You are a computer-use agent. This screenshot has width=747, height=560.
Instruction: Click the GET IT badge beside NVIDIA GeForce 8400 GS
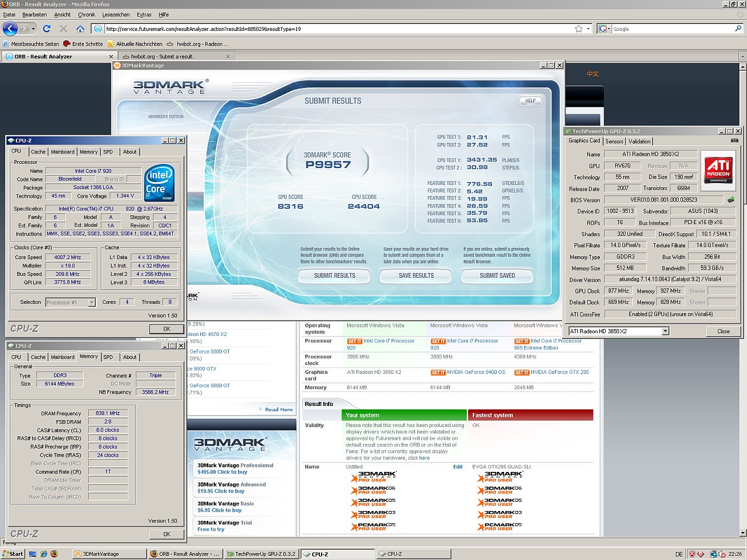click(x=438, y=372)
